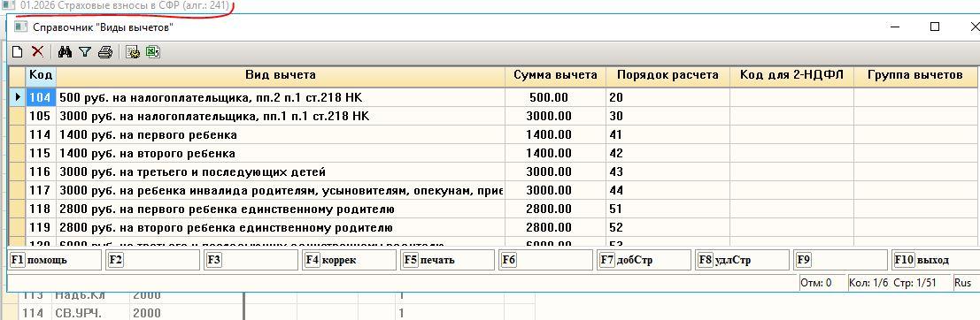Screen dimensions: 980x320
Task: Click the printer icon in toolbar
Action: click(x=105, y=52)
